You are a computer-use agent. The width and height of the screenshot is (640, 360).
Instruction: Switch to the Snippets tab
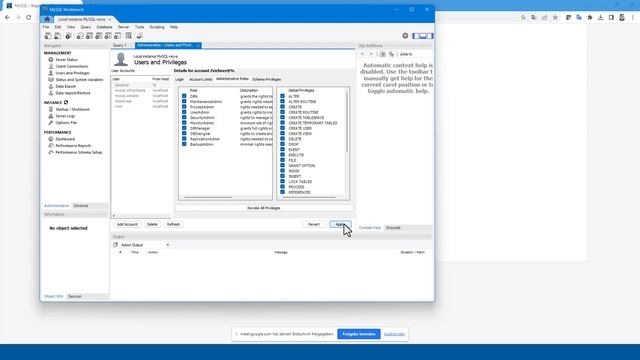[393, 228]
